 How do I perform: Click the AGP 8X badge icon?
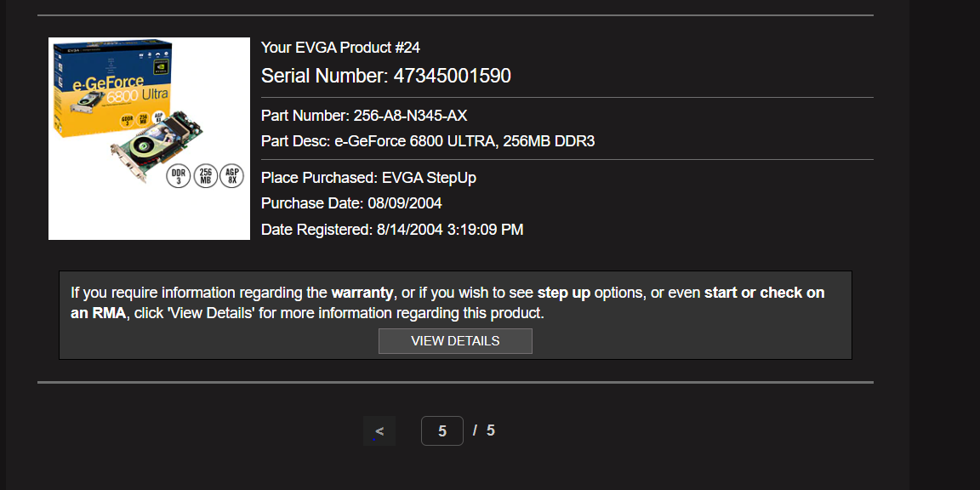pos(231,177)
